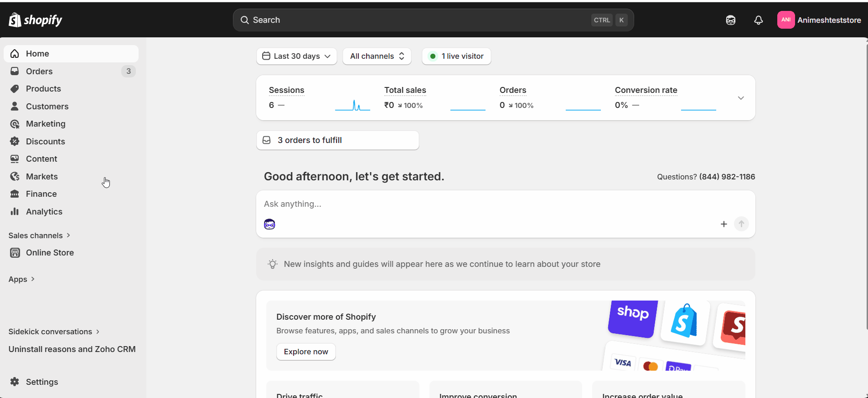Click the Discover more of Shopify heading
Image resolution: width=868 pixels, height=398 pixels.
coord(326,317)
